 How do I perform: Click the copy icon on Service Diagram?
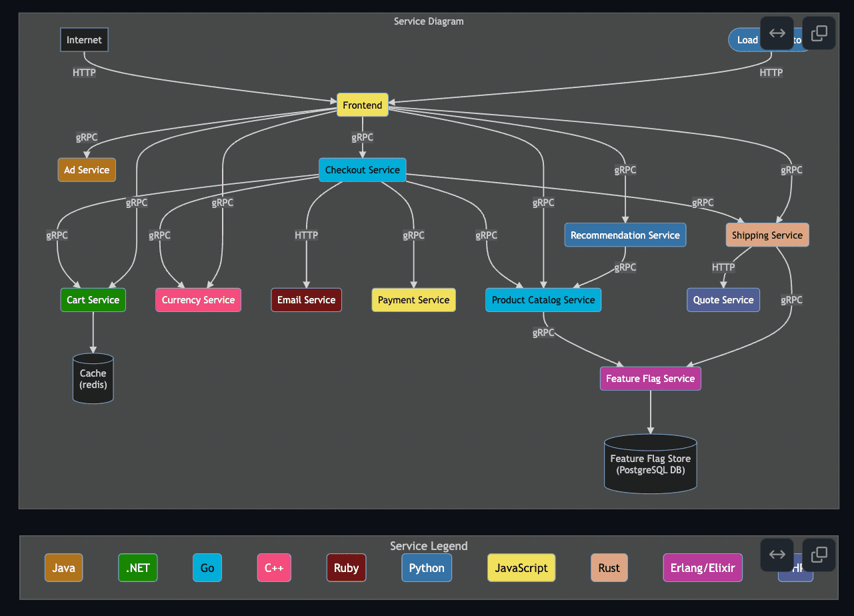[819, 33]
